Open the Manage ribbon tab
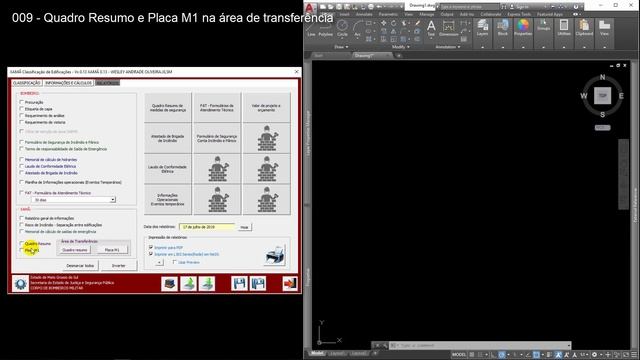 (427, 14)
